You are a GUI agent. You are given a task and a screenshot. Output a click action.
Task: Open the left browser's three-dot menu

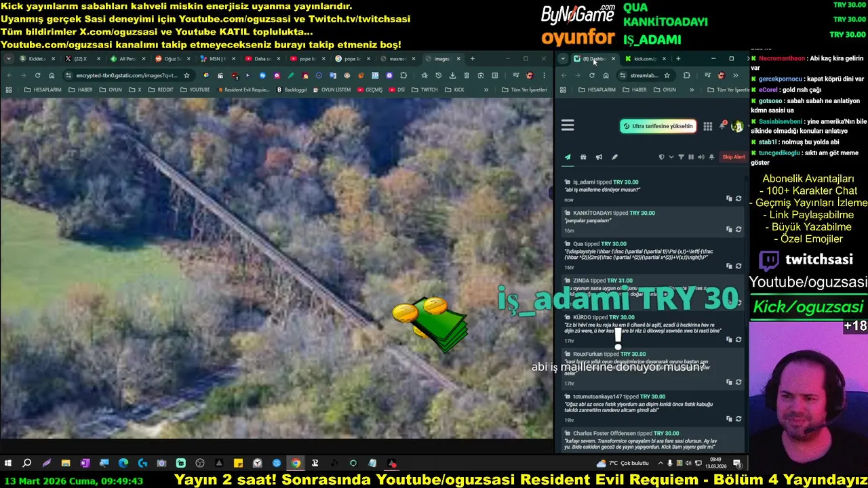pos(544,75)
